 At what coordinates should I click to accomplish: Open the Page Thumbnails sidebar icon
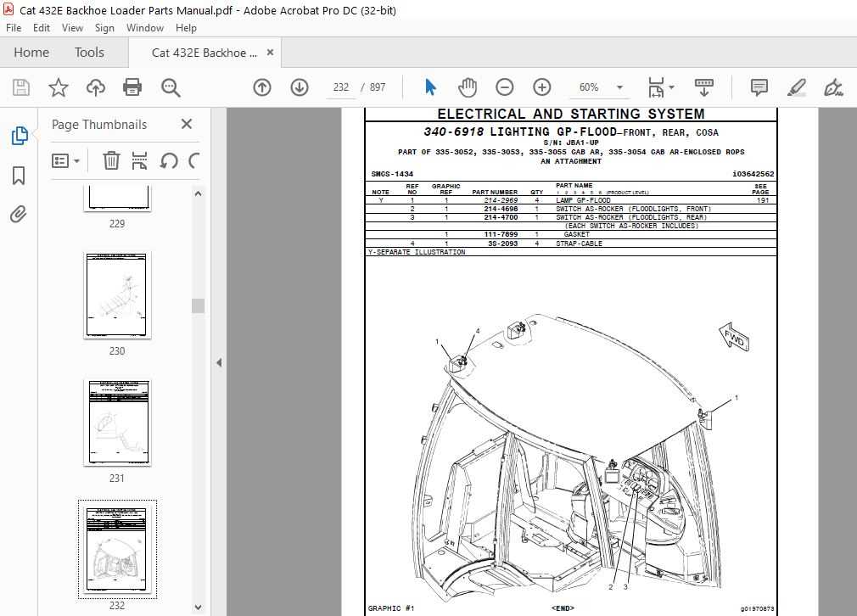click(20, 136)
